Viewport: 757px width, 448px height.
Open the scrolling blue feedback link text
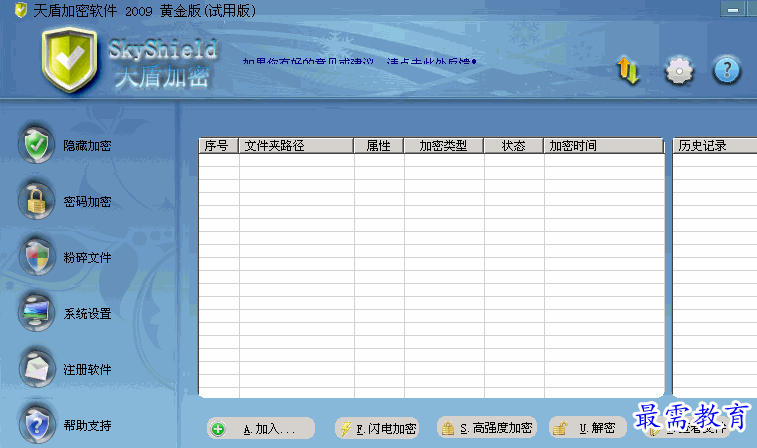(360, 61)
